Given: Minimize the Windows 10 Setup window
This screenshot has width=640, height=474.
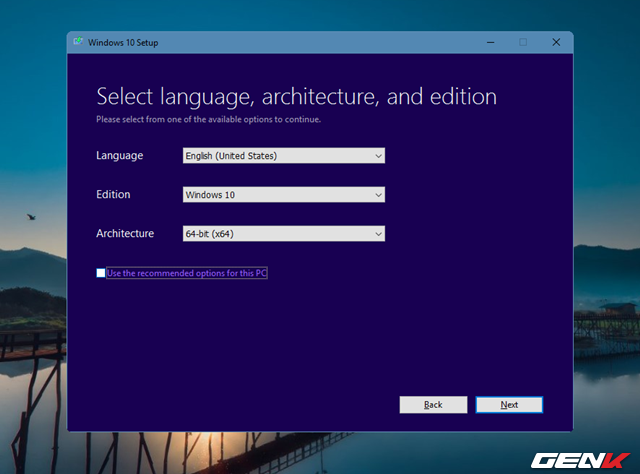Looking at the screenshot, I should click(x=491, y=42).
